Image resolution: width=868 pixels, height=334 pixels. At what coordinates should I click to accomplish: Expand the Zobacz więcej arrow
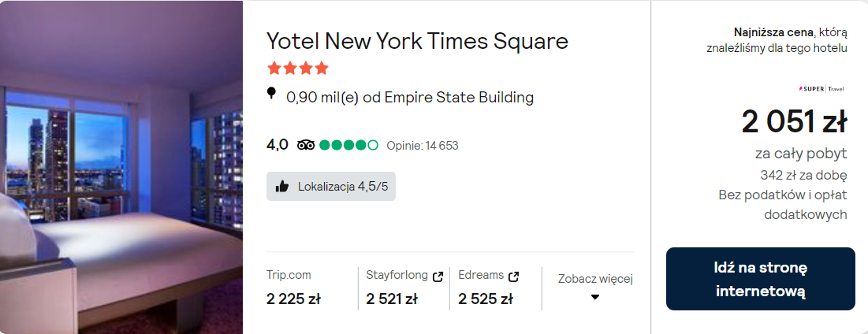(595, 297)
